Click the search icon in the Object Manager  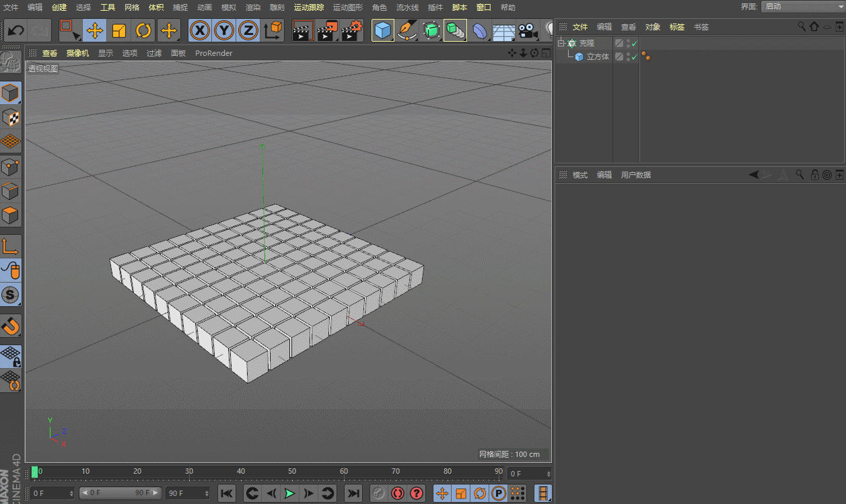tap(801, 27)
